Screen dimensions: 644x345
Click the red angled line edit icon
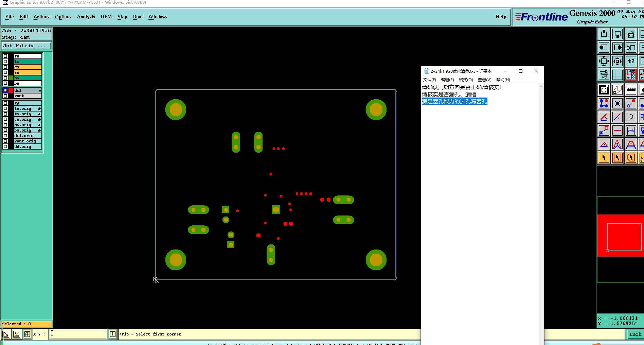[604, 117]
